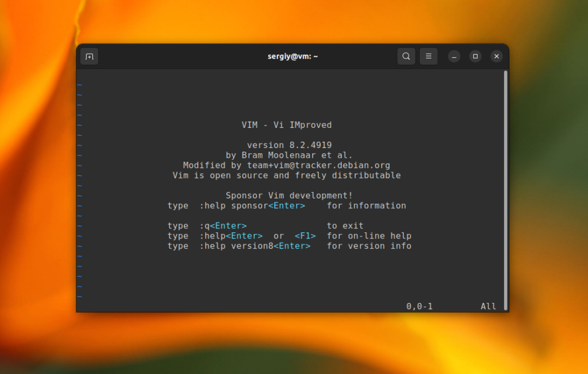Click the text 'for information'
The width and height of the screenshot is (588, 374).
click(x=366, y=206)
